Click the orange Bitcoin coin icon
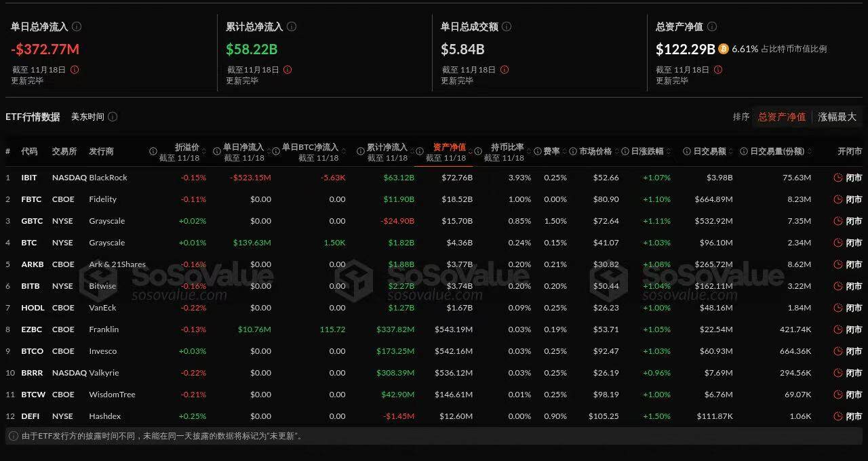The height and width of the screenshot is (461, 868). tap(723, 49)
